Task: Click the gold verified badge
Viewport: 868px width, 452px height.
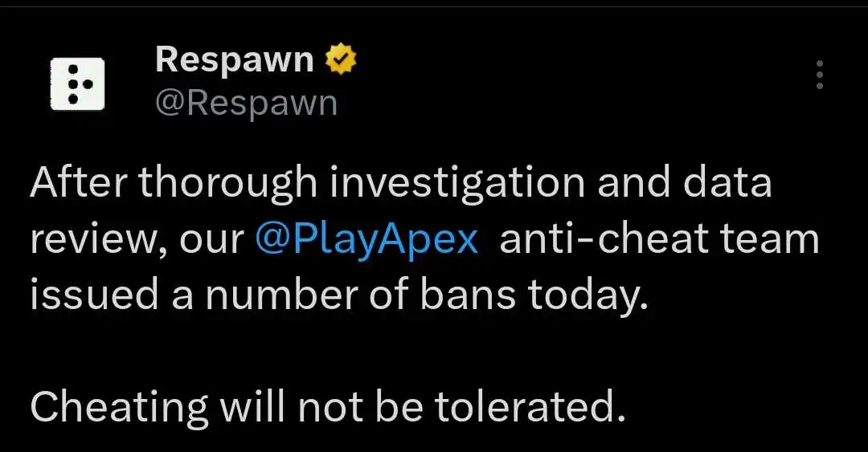Action: coord(341,59)
